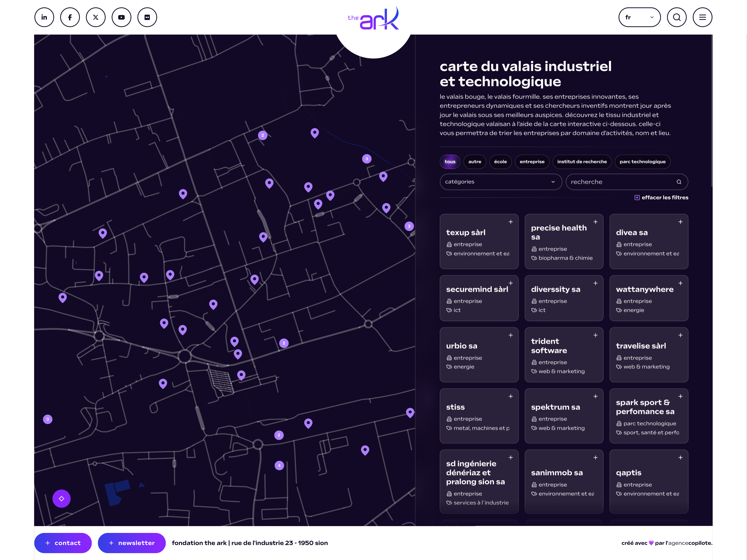Open the 'fr' language dropdown
The height and width of the screenshot is (560, 747).
[x=639, y=17]
